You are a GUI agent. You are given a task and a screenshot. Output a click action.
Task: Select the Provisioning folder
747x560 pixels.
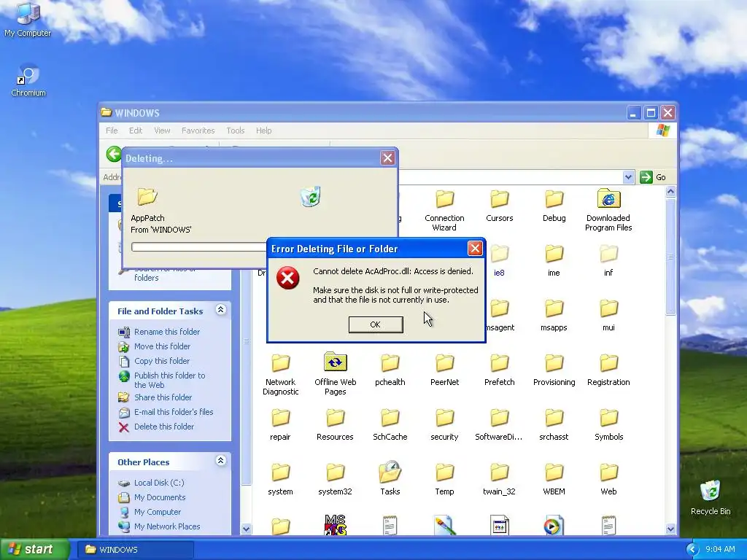tap(554, 370)
